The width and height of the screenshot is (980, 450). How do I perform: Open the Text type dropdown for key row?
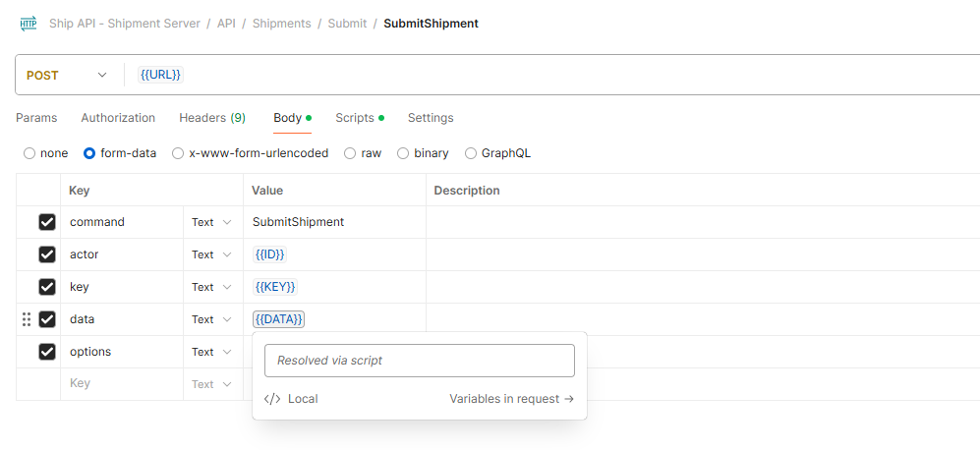212,287
